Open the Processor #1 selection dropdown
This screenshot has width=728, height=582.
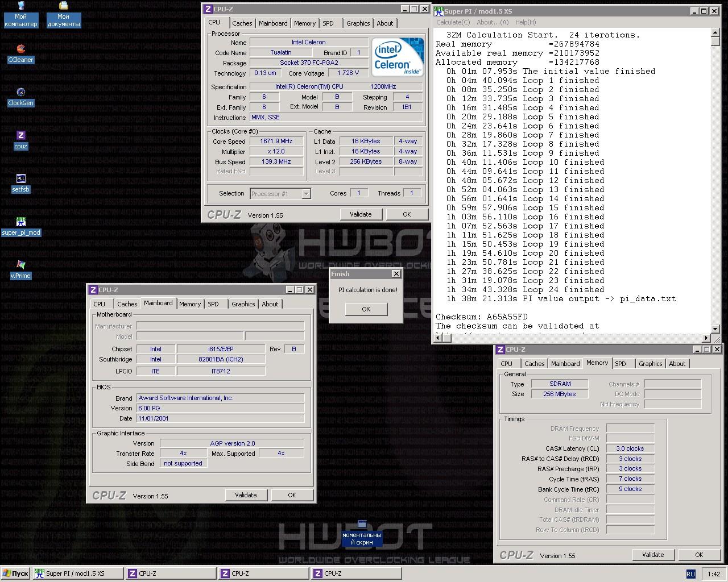pos(306,194)
